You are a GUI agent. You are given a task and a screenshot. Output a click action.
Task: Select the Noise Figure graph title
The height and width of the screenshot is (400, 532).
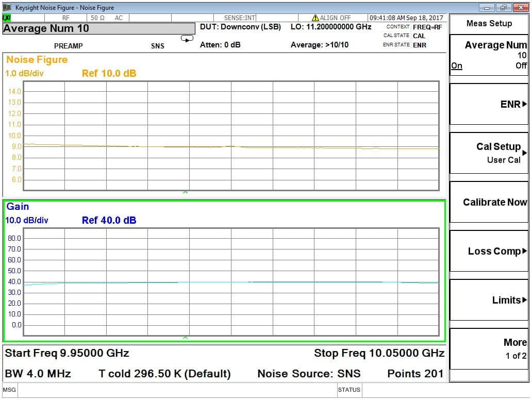pos(37,60)
